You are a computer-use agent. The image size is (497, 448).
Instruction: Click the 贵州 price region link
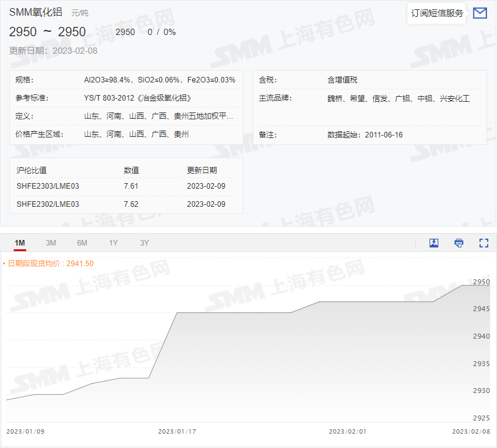[x=181, y=134]
